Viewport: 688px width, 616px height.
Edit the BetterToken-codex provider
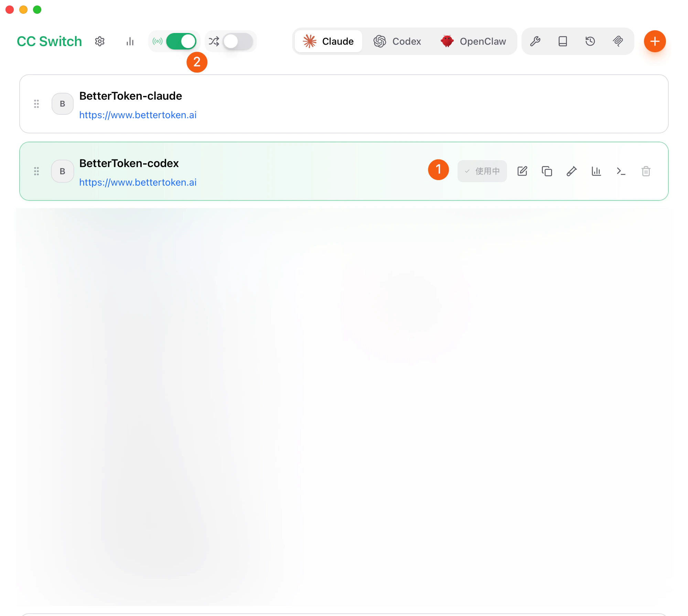pyautogui.click(x=522, y=171)
